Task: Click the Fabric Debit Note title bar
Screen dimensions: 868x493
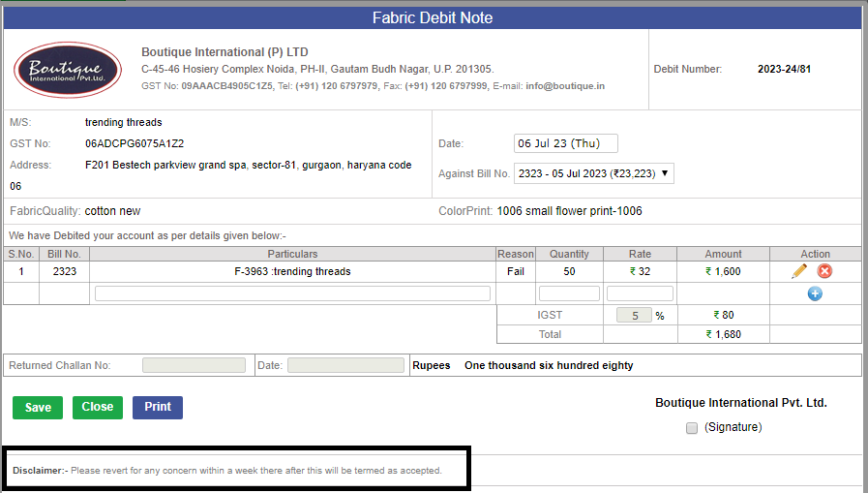Action: (x=433, y=17)
